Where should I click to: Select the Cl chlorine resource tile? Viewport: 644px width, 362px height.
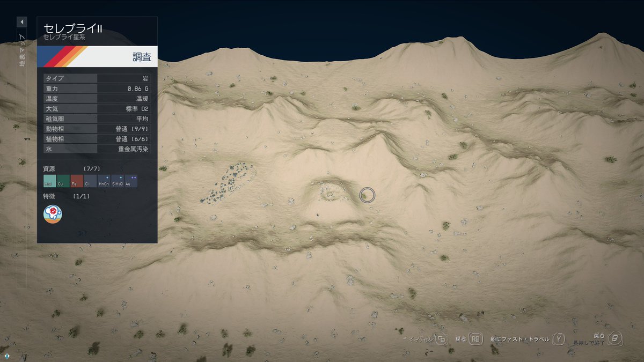(90, 181)
